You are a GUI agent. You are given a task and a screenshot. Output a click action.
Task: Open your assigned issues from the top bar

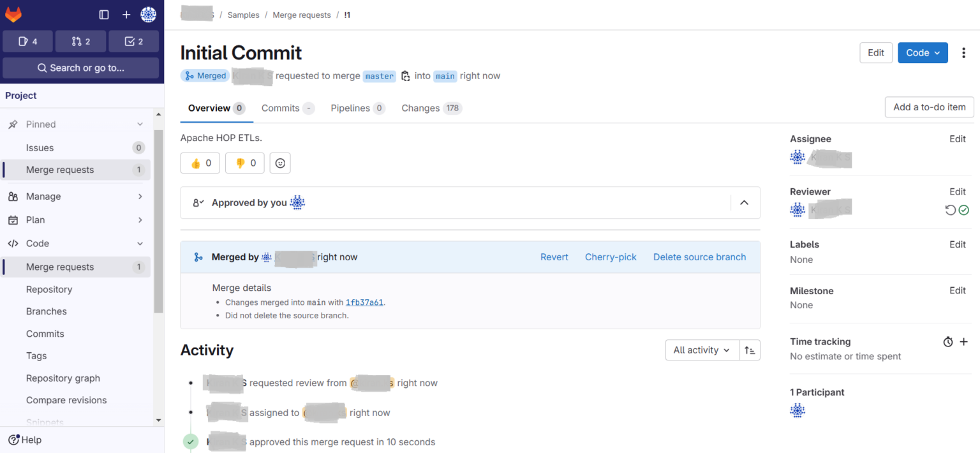click(x=27, y=41)
